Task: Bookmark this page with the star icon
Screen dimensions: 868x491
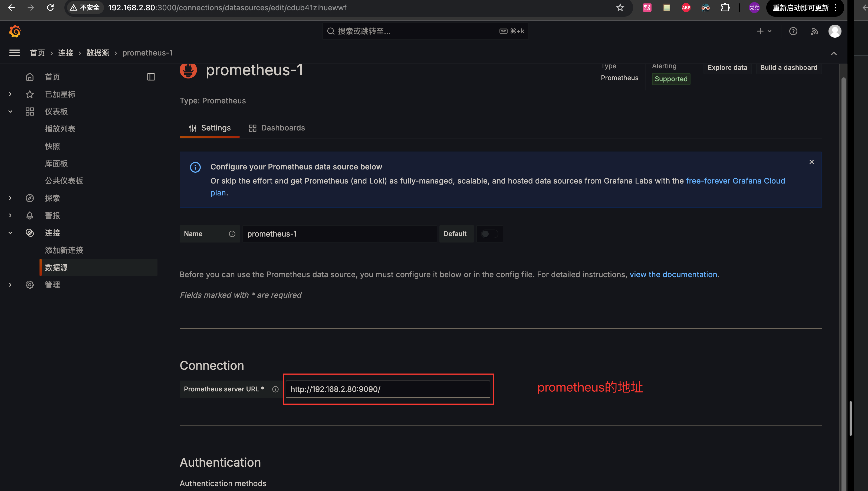Action: [620, 7]
